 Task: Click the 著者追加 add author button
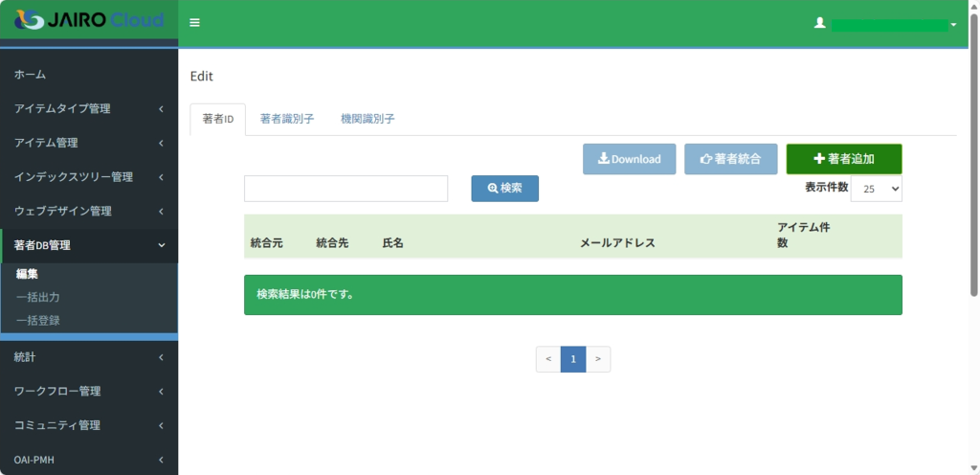pos(843,159)
